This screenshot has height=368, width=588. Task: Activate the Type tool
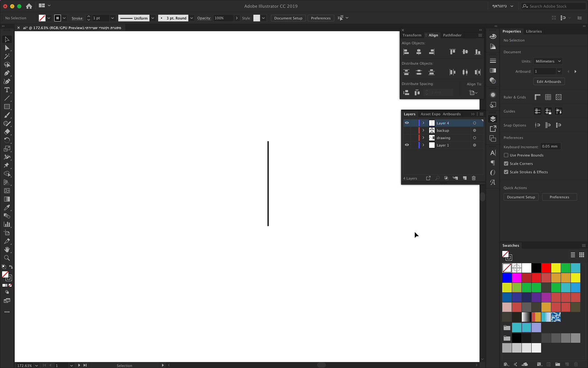[x=7, y=90]
